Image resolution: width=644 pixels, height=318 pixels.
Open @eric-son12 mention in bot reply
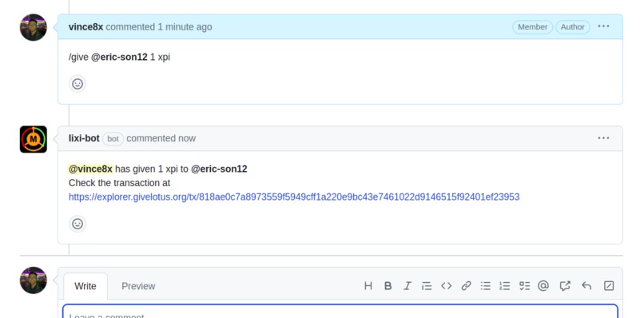coord(219,169)
